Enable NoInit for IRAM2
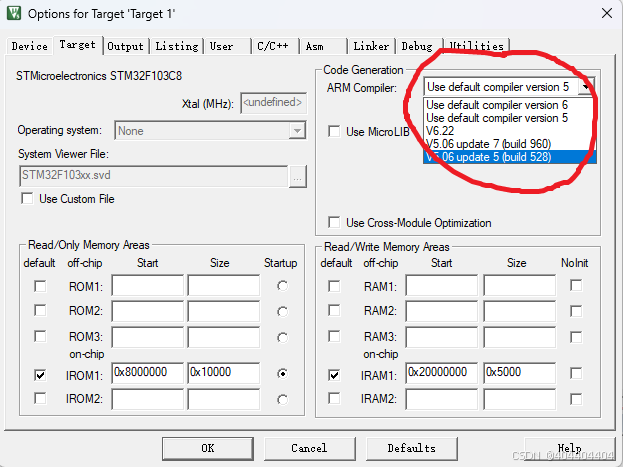The image size is (623, 467). point(576,399)
